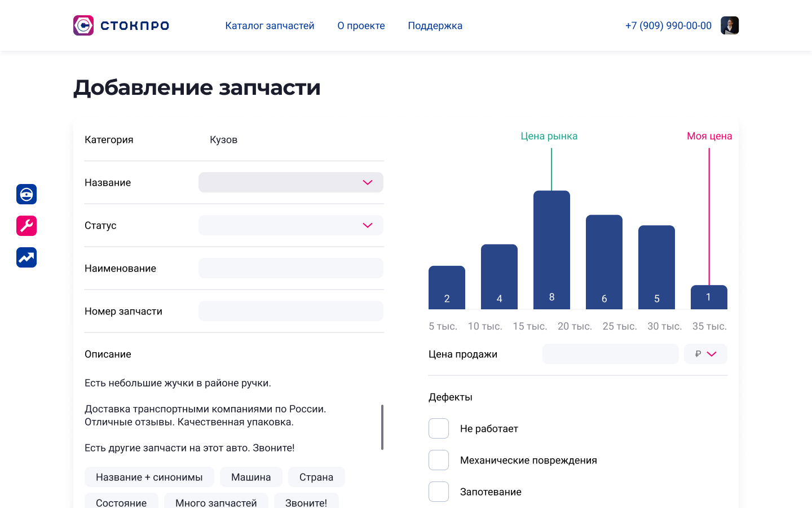Select the chart bar with value 1
Screen dimensions: 812x508
tap(709, 297)
